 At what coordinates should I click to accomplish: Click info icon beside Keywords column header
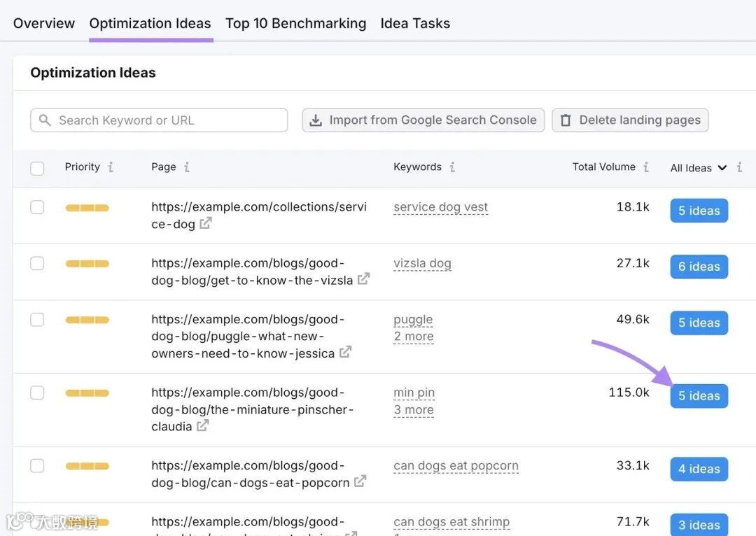coord(452,167)
